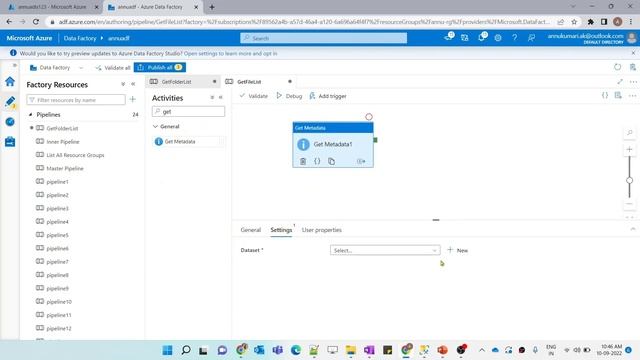Image resolution: width=640 pixels, height=360 pixels.
Task: Click the pipeline code view braces icon
Action: click(x=605, y=95)
